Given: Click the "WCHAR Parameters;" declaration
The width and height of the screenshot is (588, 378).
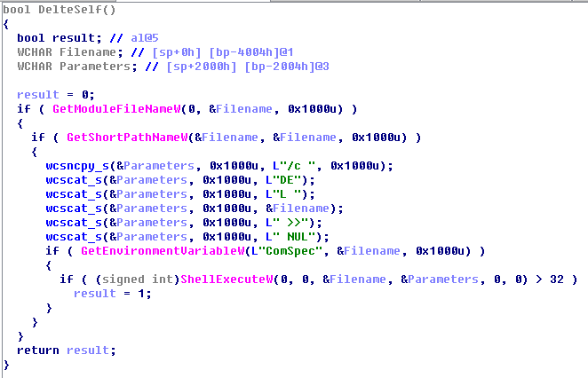Looking at the screenshot, I should point(77,67).
